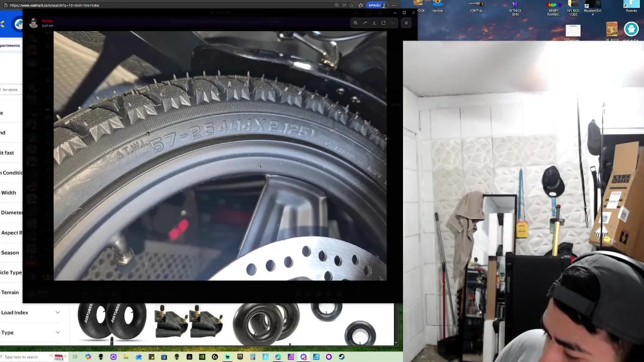Open the Steam icon on the taskbar
Viewport: 644px width, 362px height.
(342, 357)
